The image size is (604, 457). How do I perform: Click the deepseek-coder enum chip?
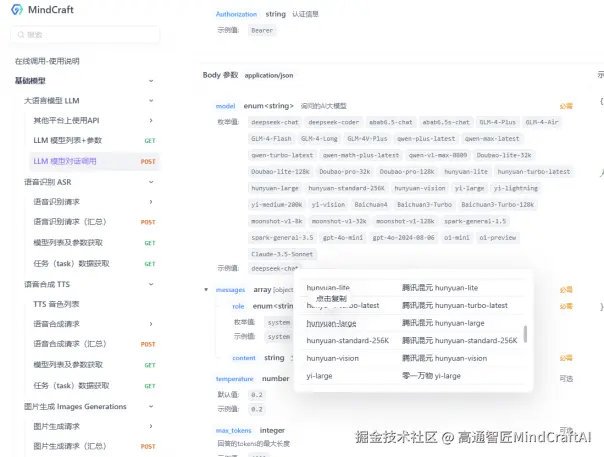point(334,122)
